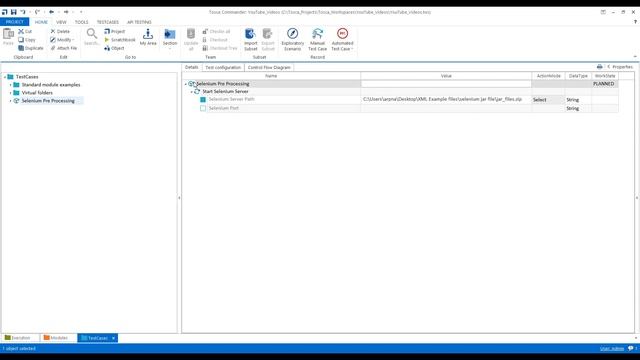Collapse the TestCases root folder
This screenshot has width=640, height=360.
pyautogui.click(x=5, y=77)
